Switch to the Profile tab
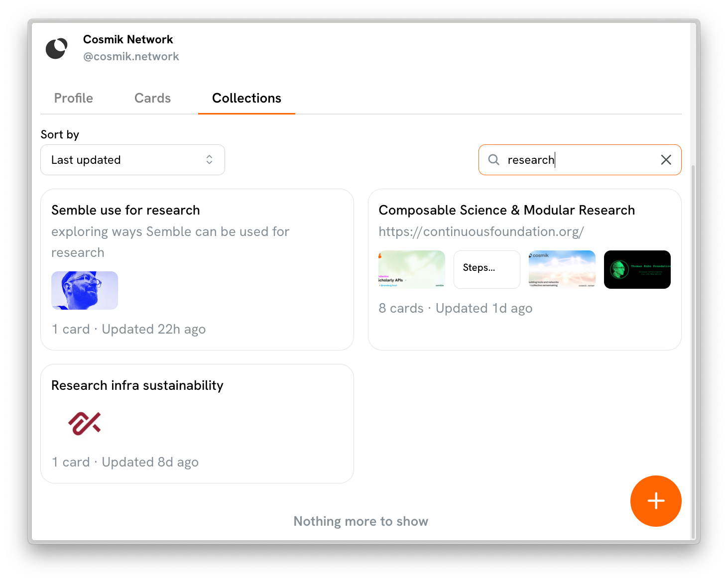 (x=74, y=98)
